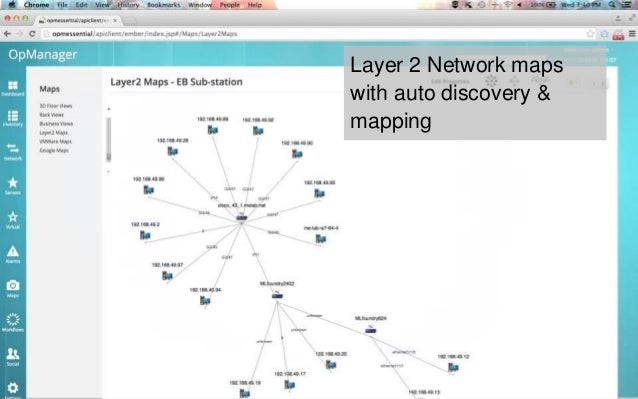Open the Dashboard sidebar icon
This screenshot has width=638, height=399.
click(x=13, y=88)
